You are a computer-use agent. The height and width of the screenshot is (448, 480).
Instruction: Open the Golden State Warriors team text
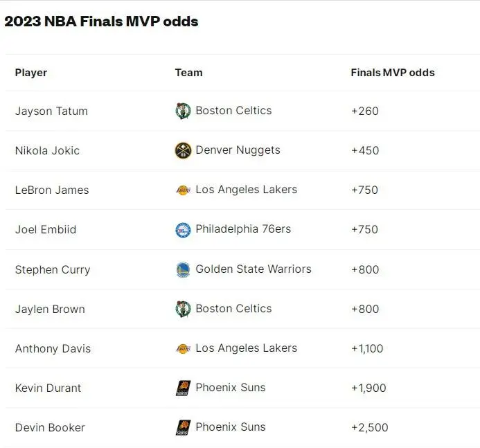click(254, 269)
